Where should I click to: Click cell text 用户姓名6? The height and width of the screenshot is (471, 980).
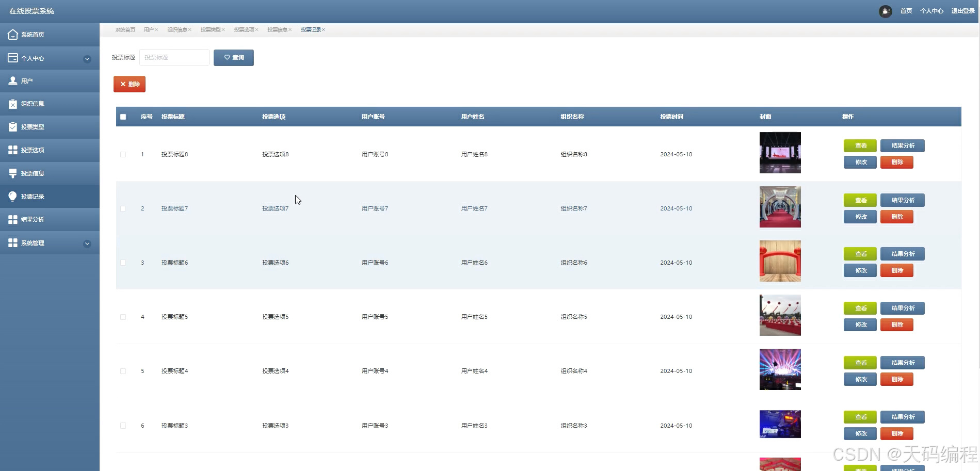(474, 263)
